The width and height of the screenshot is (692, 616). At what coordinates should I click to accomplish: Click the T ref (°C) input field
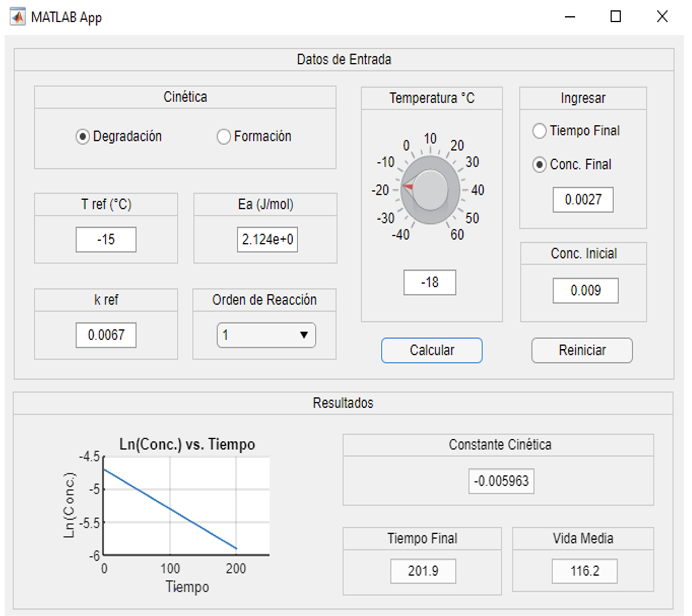(x=106, y=240)
